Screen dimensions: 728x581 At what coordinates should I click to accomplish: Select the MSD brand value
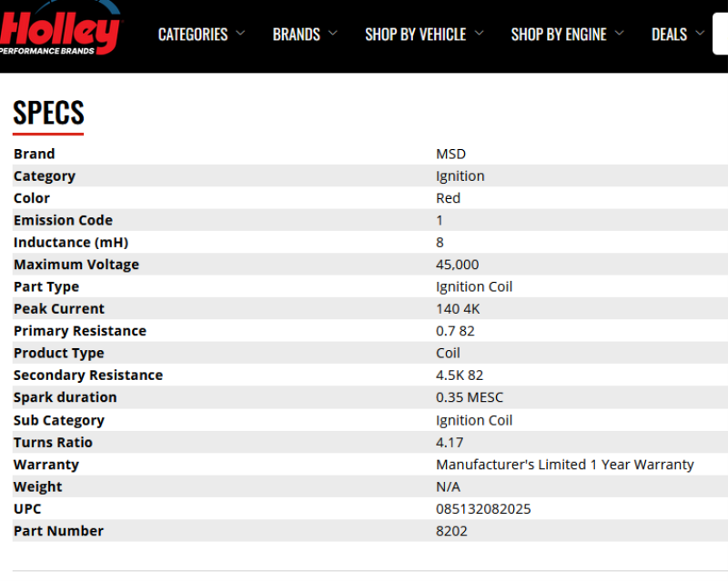(450, 154)
